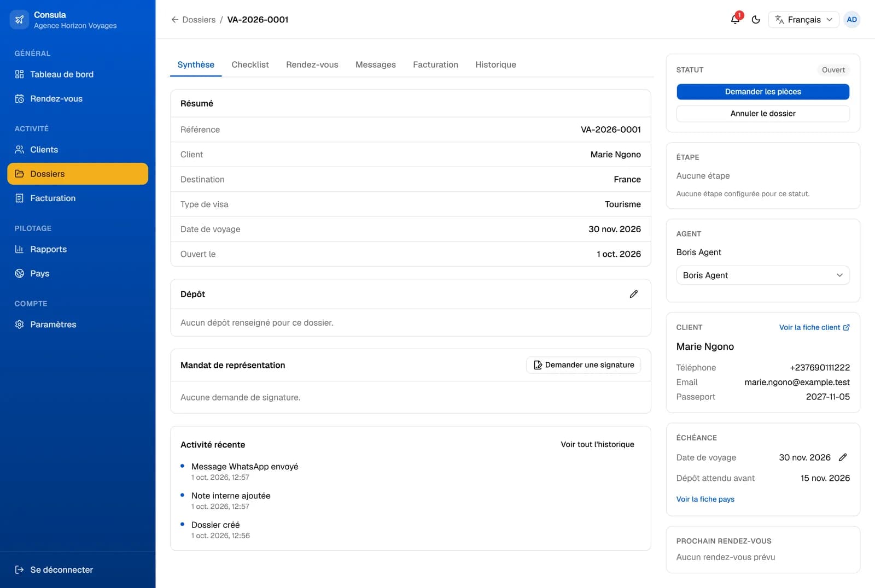The height and width of the screenshot is (588, 875).
Task: Select the Synthèse tab
Action: (x=196, y=64)
